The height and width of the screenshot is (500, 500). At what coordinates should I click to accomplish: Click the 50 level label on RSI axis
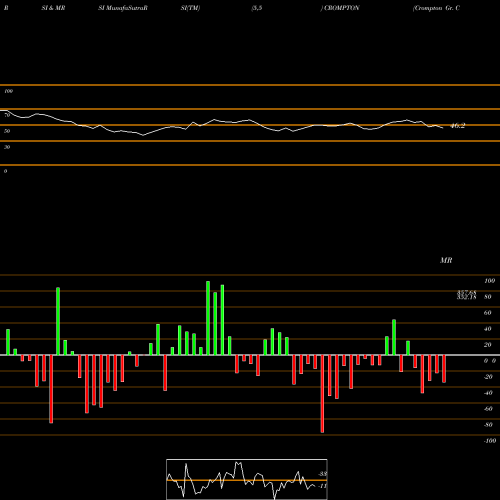[7, 131]
